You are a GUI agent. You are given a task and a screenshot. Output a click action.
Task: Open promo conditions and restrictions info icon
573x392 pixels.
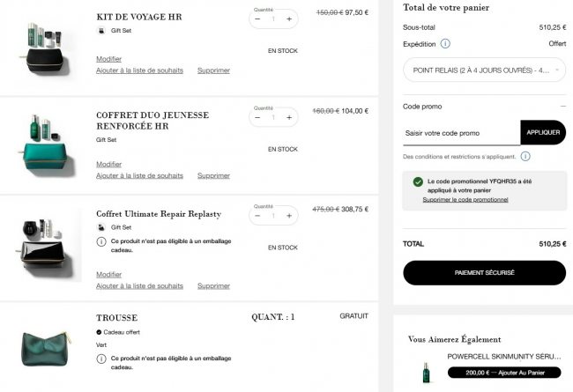[x=525, y=157]
